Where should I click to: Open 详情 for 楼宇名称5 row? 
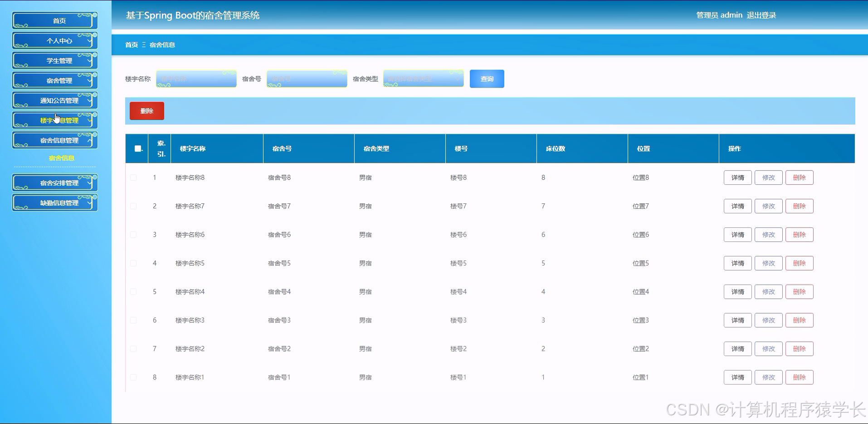point(738,263)
